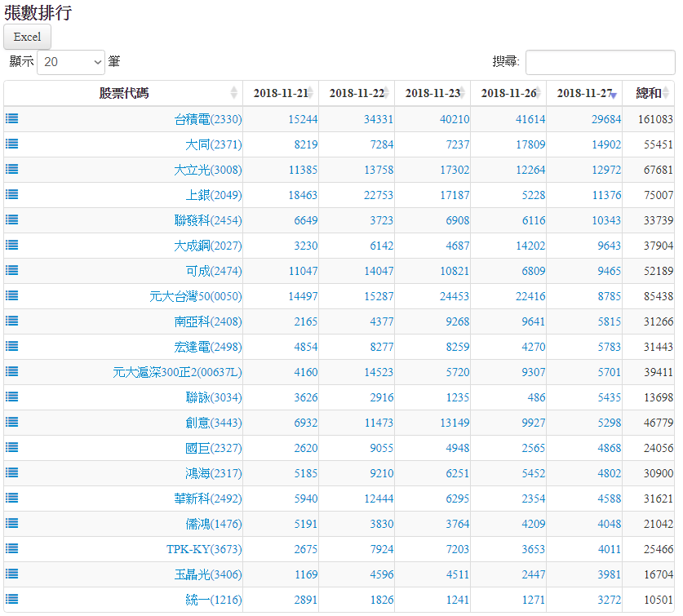Sort by the 2018-11-23 column header

(x=432, y=93)
